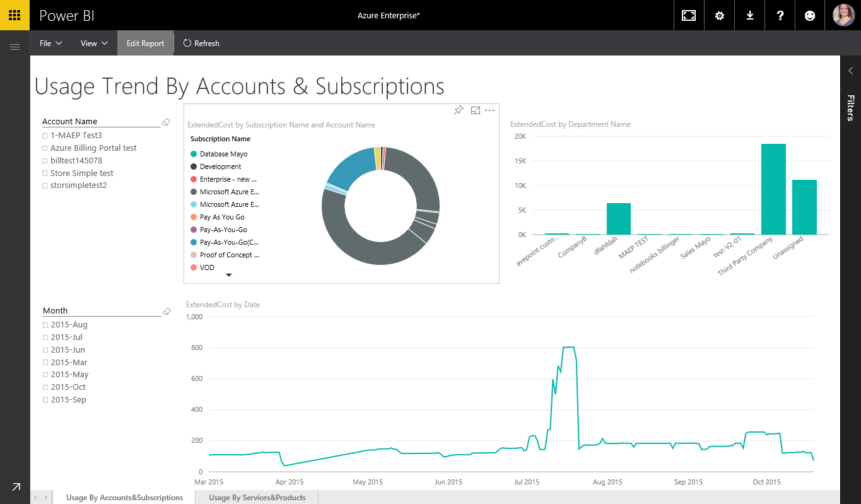This screenshot has width=861, height=504.
Task: Click ExtendedCost by Department Name title
Action: coord(570,124)
